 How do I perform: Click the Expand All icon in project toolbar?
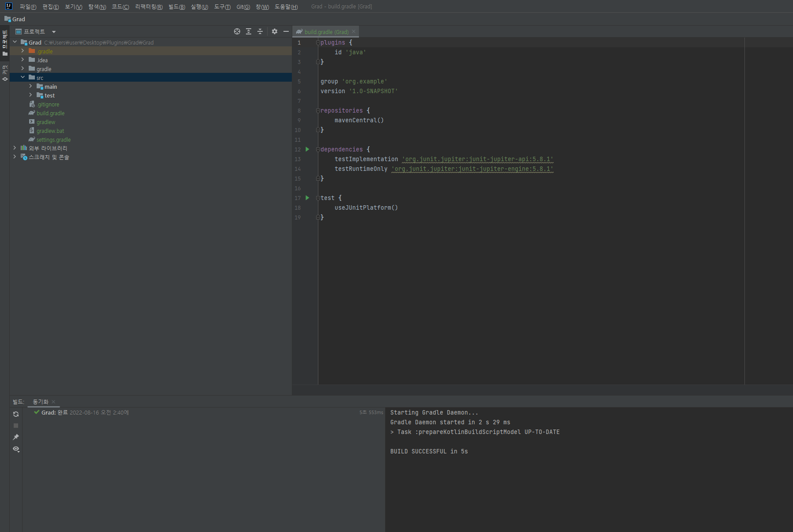(249, 31)
